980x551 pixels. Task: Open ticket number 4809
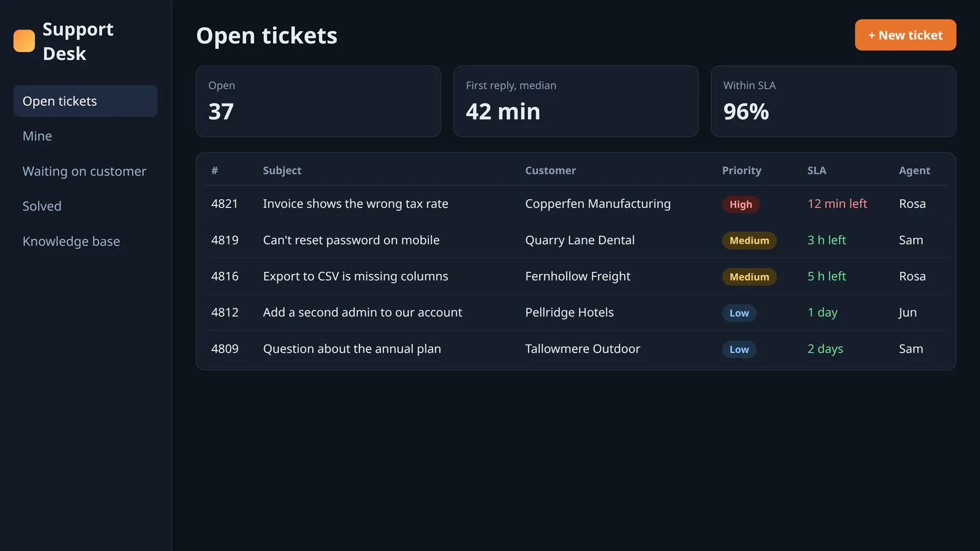pos(225,349)
